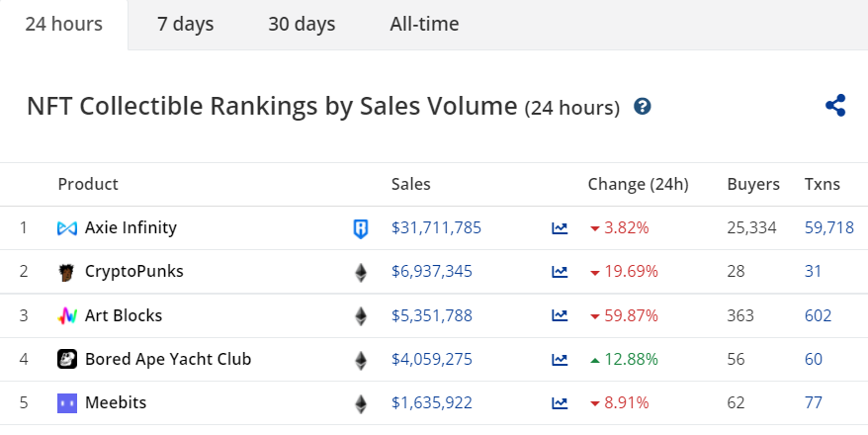
Task: Click Meebits sales chart icon
Action: tap(560, 403)
